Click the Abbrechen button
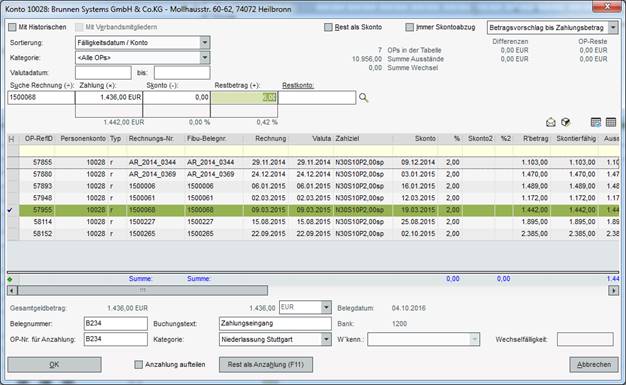The image size is (626, 385). pos(594,365)
